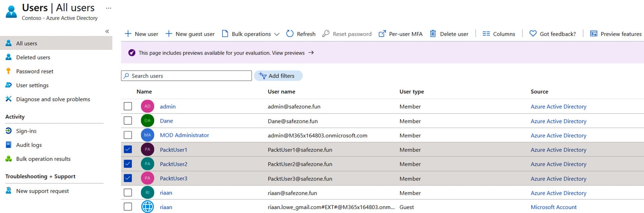Click the Columns layout icon
Viewport: 644px width, 213px height.
tap(486, 34)
